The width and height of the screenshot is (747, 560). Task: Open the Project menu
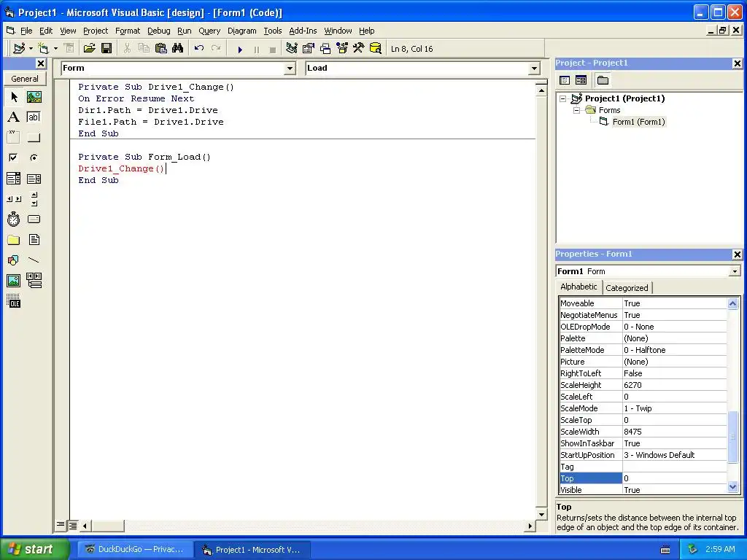click(x=96, y=31)
